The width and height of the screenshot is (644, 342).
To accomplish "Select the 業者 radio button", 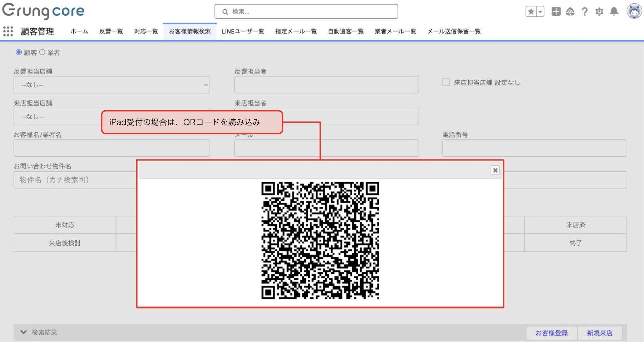I will pyautogui.click(x=42, y=52).
